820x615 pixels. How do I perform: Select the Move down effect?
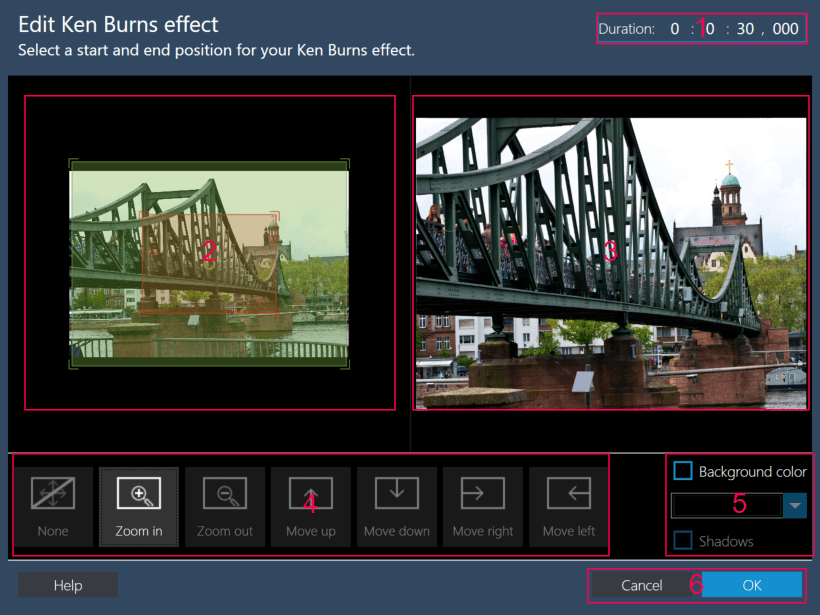tap(397, 507)
